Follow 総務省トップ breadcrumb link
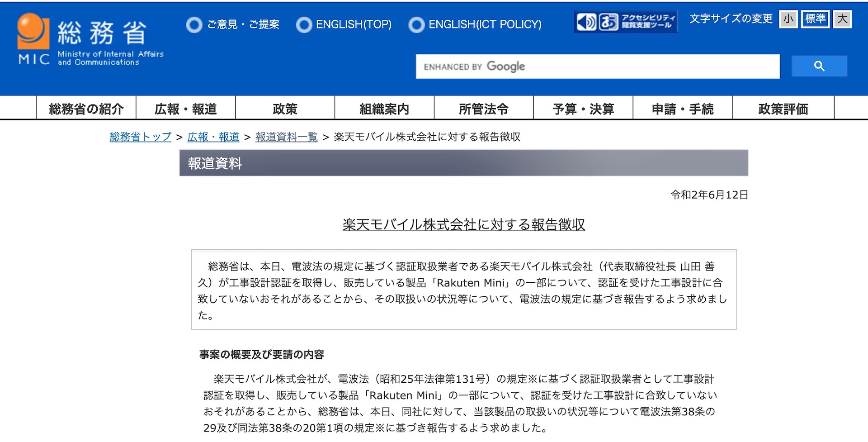Viewport: 868px width, 442px height. (141, 137)
